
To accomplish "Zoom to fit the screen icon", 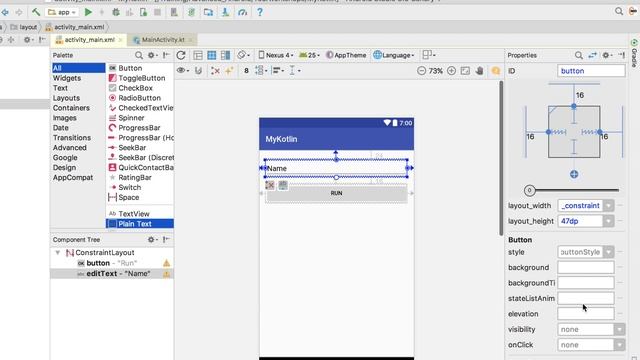I will [x=465, y=71].
